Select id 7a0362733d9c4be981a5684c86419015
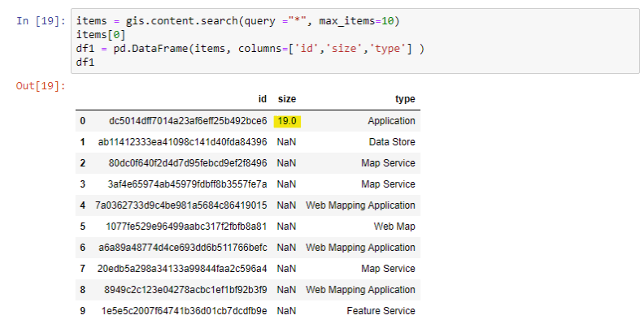Screen dimensions: 644x324 coord(181,205)
